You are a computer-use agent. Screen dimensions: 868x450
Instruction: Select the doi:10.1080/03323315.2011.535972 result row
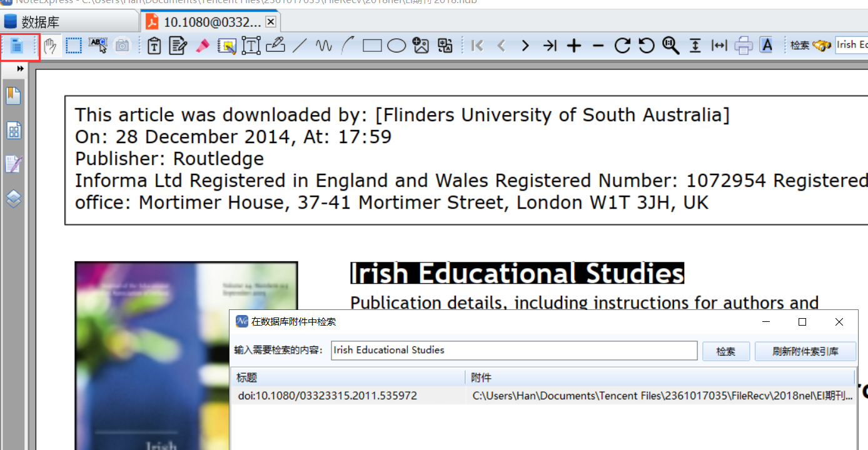[543, 396]
